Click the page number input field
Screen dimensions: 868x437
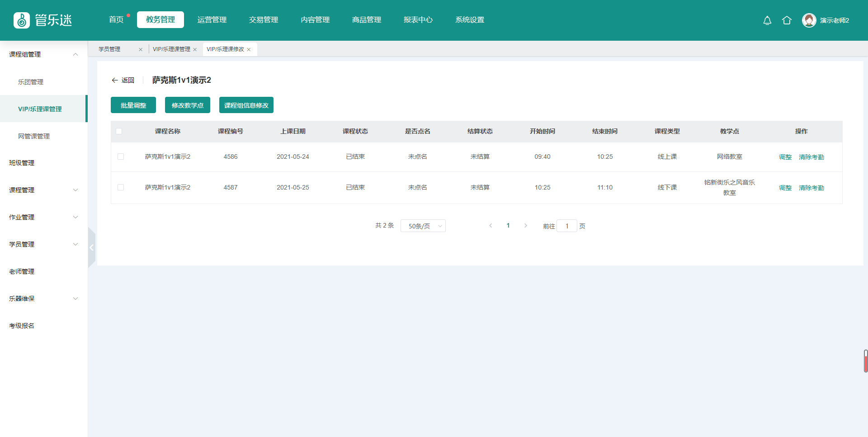pos(566,226)
